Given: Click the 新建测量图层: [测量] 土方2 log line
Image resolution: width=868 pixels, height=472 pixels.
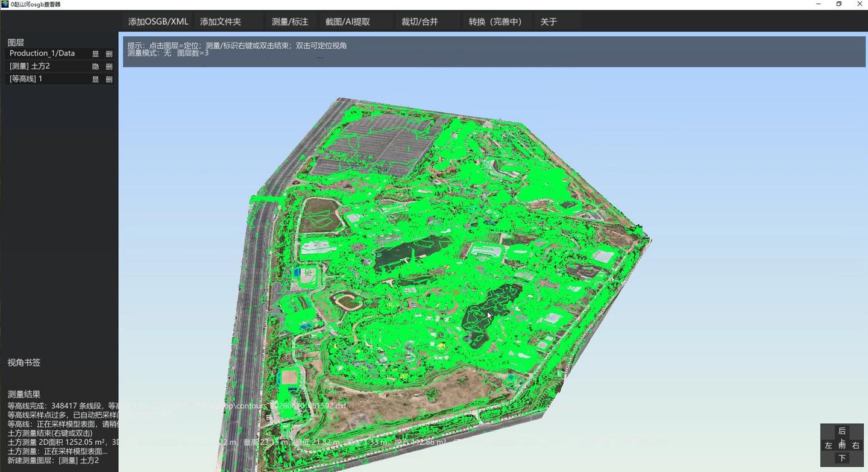Looking at the screenshot, I should 54,460.
